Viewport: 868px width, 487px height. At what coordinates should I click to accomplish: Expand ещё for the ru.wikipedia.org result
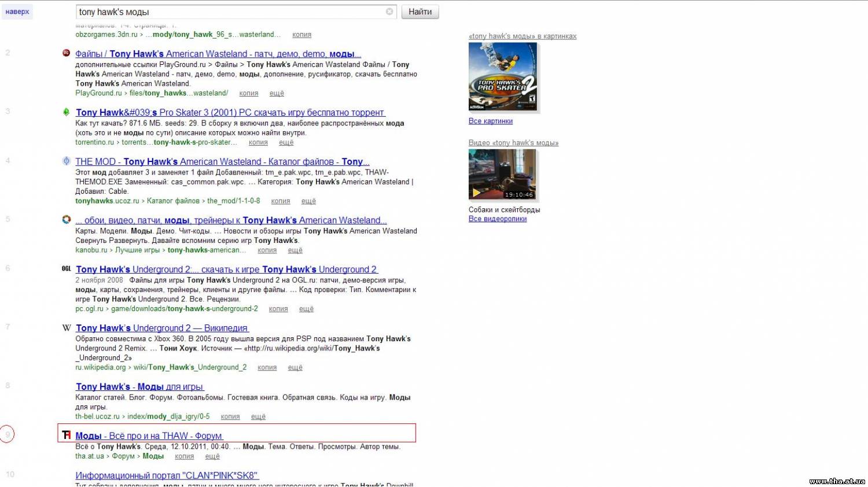pos(295,367)
